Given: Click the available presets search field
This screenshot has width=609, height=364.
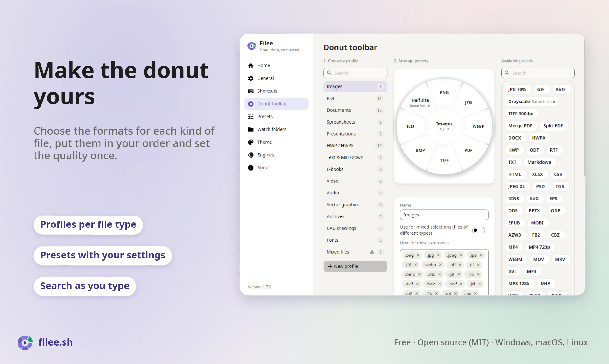Looking at the screenshot, I should tap(538, 73).
